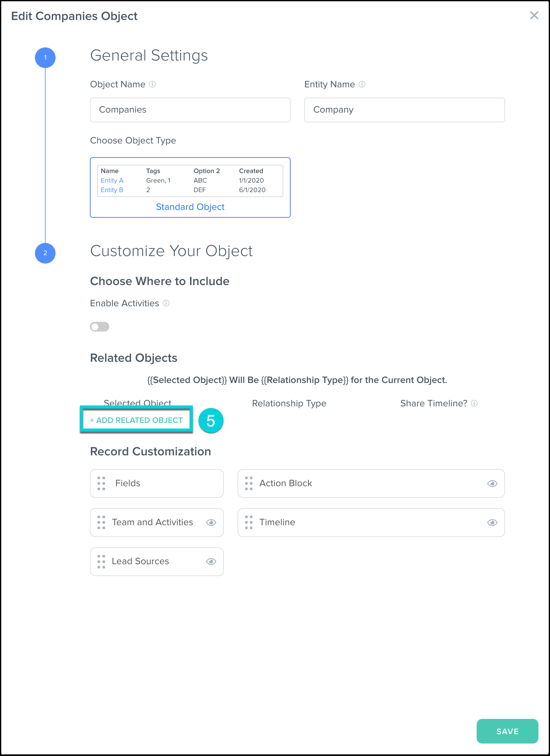Click Add Related Object button
The width and height of the screenshot is (550, 756).
(x=136, y=420)
